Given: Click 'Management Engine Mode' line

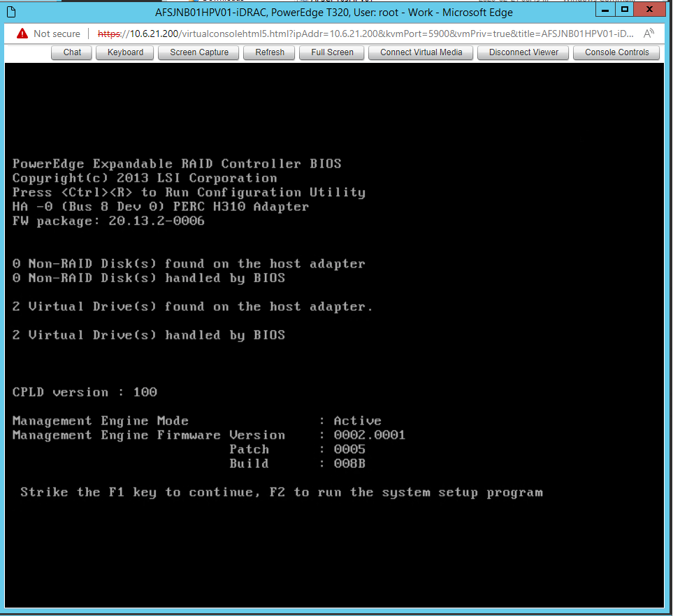Looking at the screenshot, I should point(197,421).
